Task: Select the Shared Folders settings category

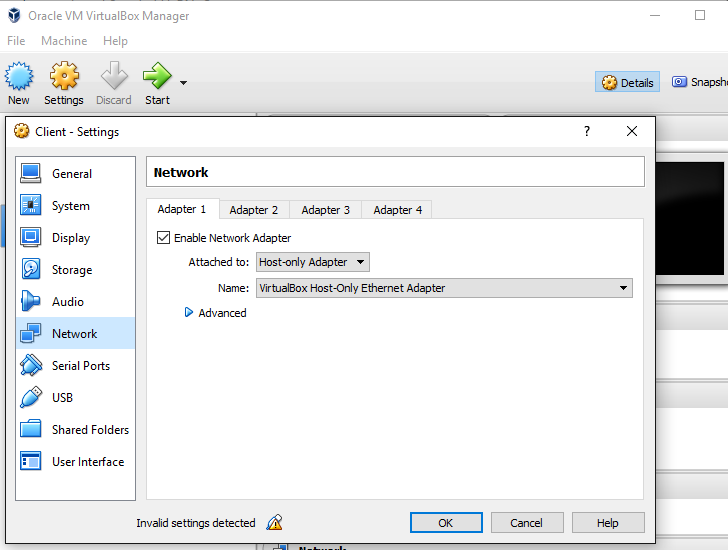Action: [76, 430]
